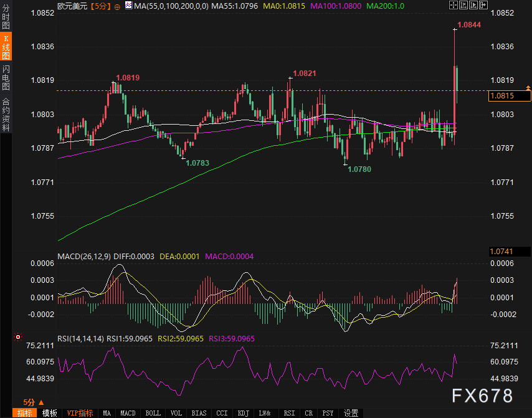Screen dimensions: 532x418
Task: Click the 设置 settings button
Action: pyautogui.click(x=351, y=413)
